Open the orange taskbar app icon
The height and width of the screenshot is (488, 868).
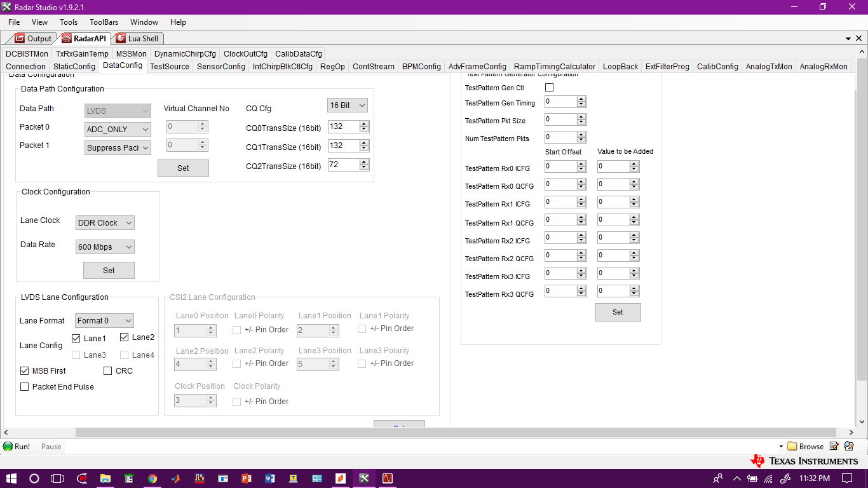coord(341,478)
